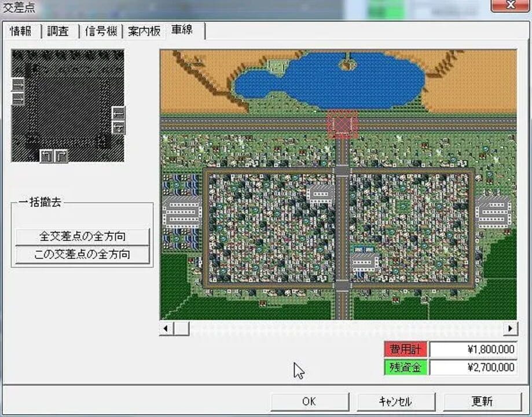Switch to the 案内板 guide board tab
The height and width of the screenshot is (417, 532).
[144, 32]
